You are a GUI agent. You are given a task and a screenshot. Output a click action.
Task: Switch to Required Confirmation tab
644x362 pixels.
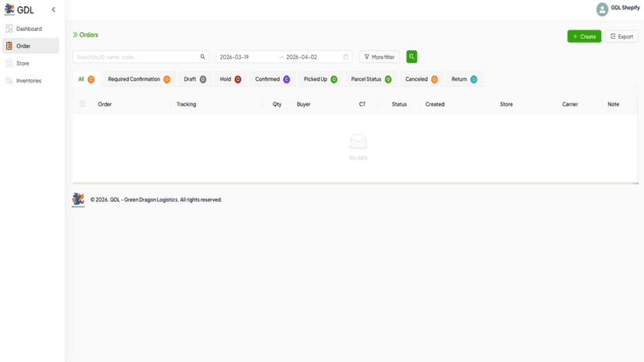click(138, 79)
